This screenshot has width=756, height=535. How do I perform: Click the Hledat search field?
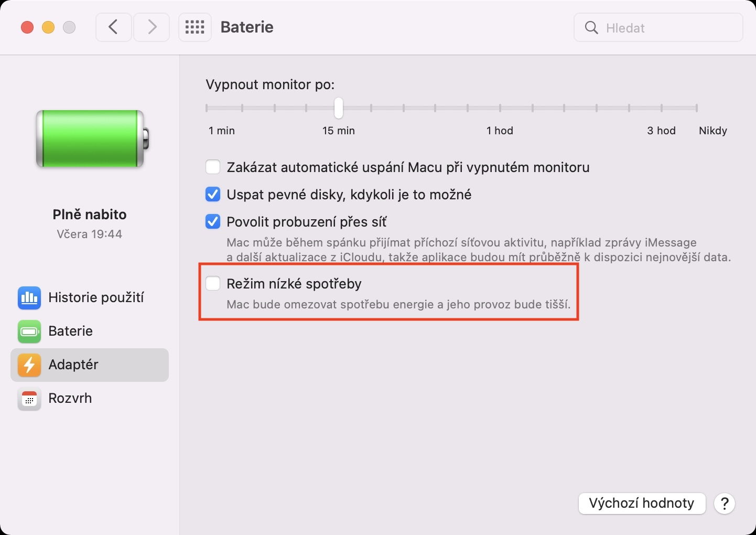coord(658,28)
